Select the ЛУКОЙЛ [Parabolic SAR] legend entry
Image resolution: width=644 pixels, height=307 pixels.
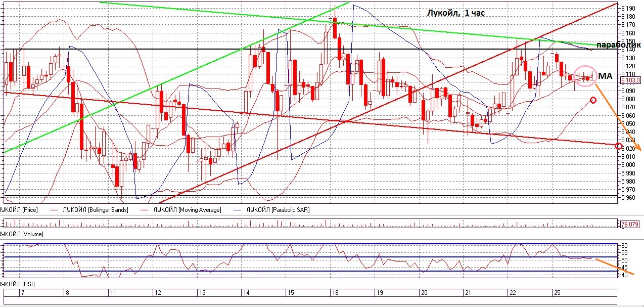[278, 209]
